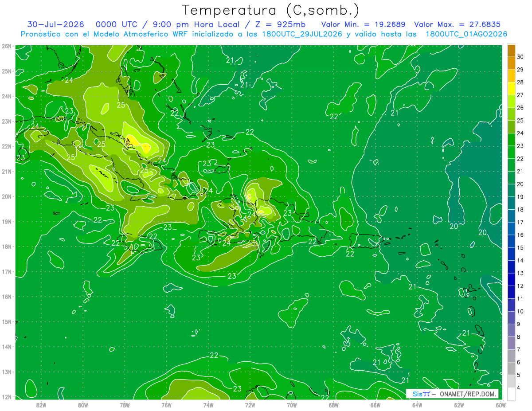Click the '19N' latitude axis label
Screen dimensions: 532x411
[x=6, y=222]
